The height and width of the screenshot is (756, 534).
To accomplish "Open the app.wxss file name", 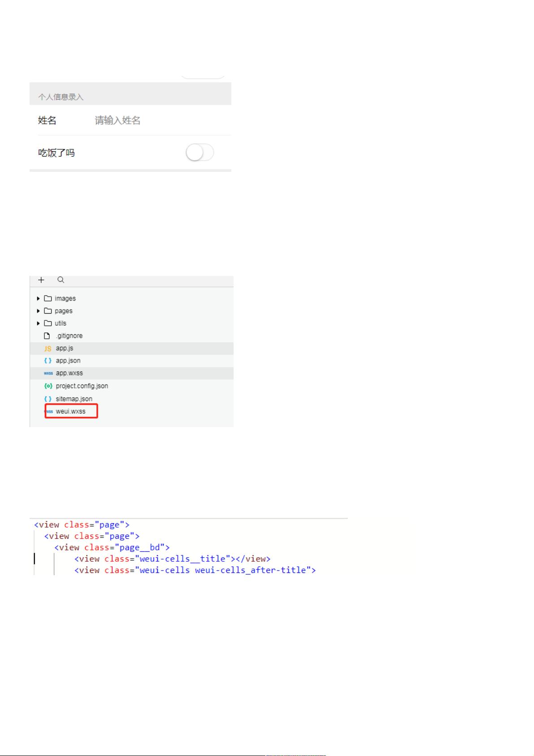I will (x=69, y=373).
